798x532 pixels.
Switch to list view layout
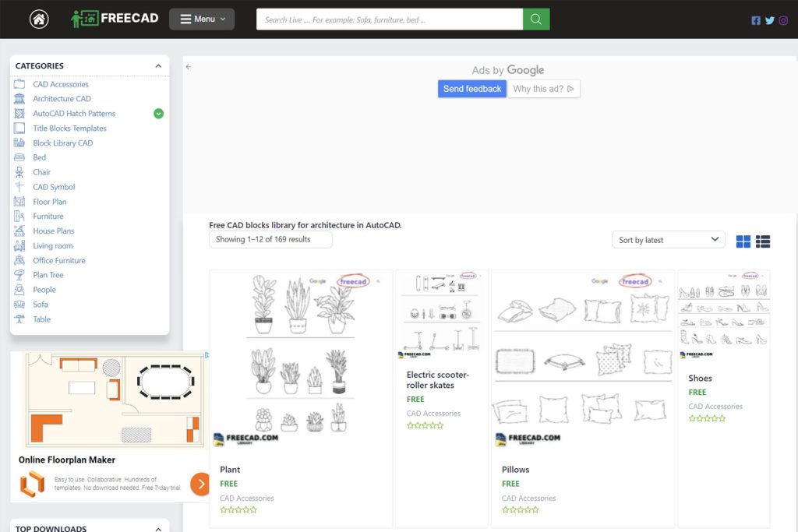(x=763, y=241)
